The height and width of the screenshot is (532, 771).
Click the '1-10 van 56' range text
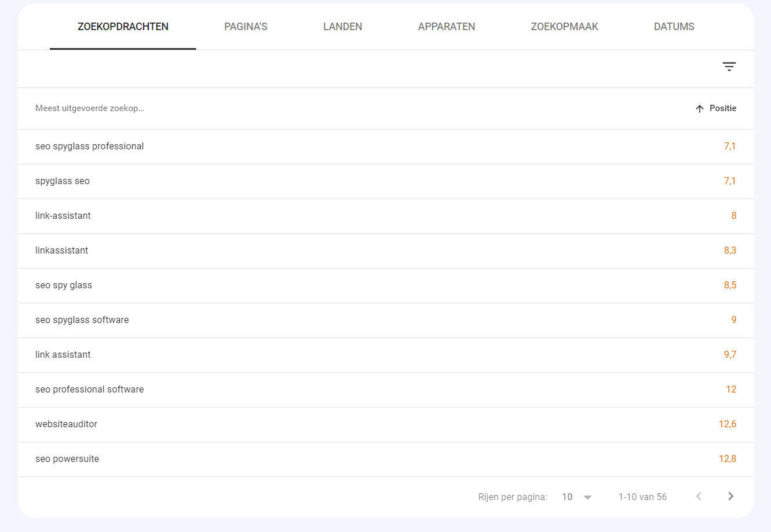tap(642, 497)
